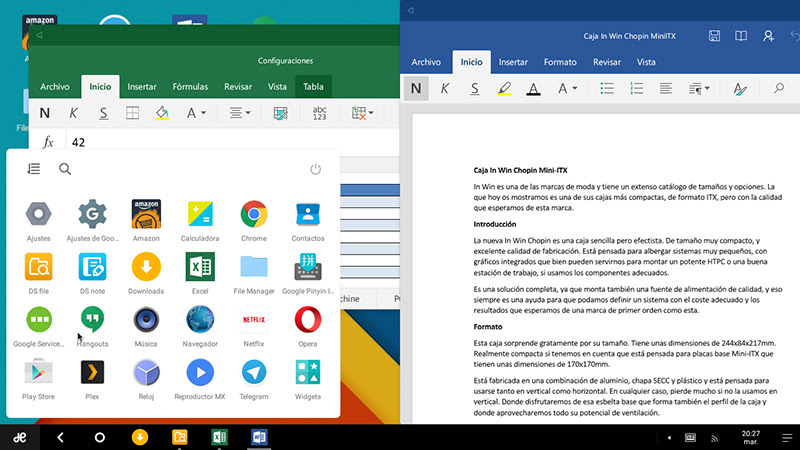800x450 pixels.
Task: Switch to Formato tab in Word
Action: coord(560,62)
